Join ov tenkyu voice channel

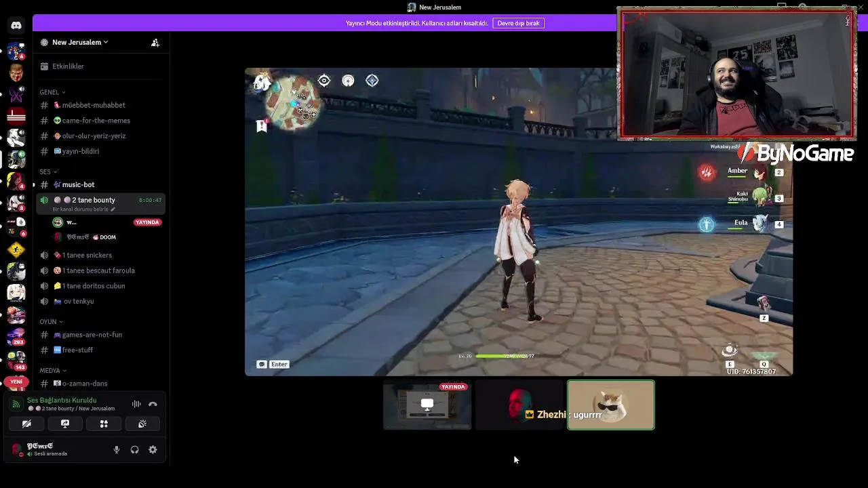point(100,301)
